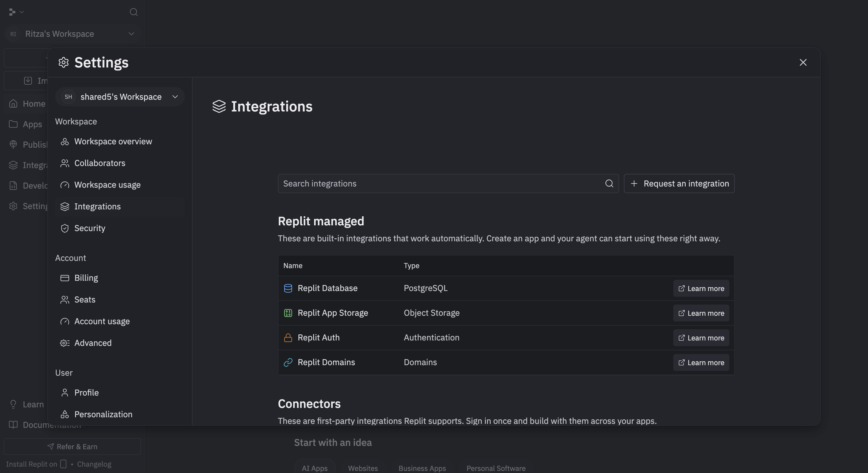
Task: Click the search magnifier icon in sidebar header
Action: tap(134, 12)
